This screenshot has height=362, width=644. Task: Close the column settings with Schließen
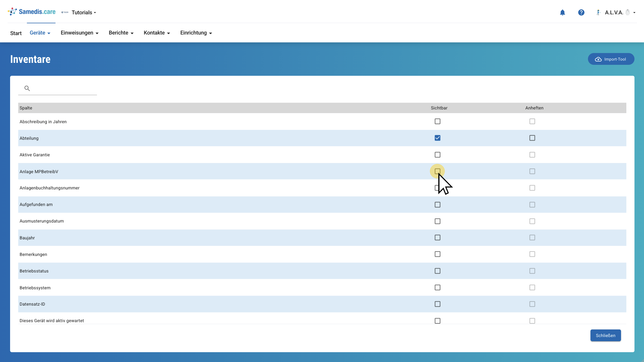point(605,335)
